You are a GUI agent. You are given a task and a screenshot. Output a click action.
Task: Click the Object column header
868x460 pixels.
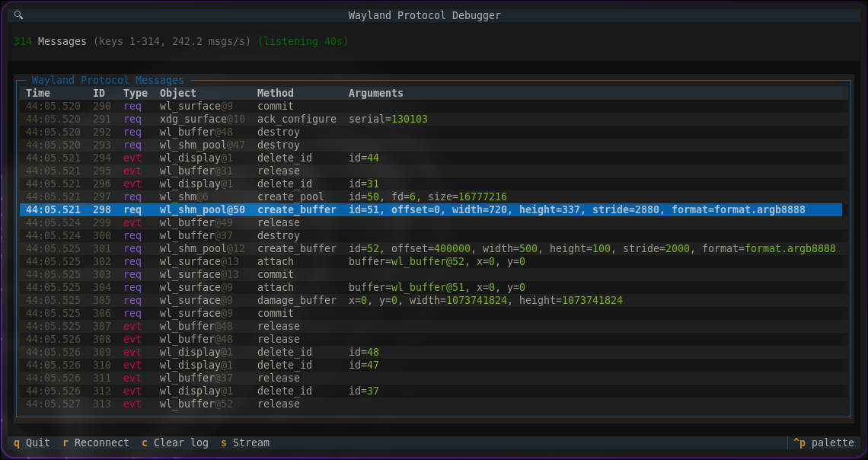(x=178, y=93)
